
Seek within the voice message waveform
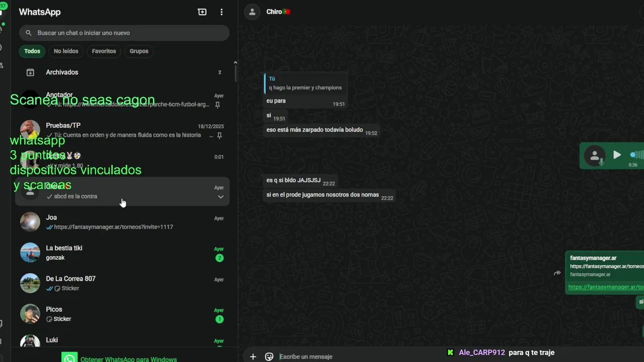click(x=637, y=155)
